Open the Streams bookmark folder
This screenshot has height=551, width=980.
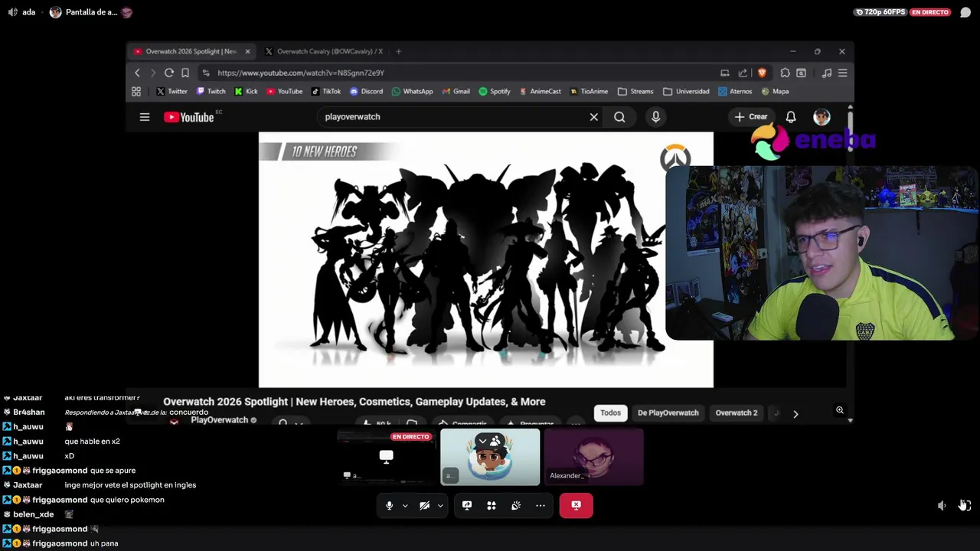pyautogui.click(x=635, y=91)
